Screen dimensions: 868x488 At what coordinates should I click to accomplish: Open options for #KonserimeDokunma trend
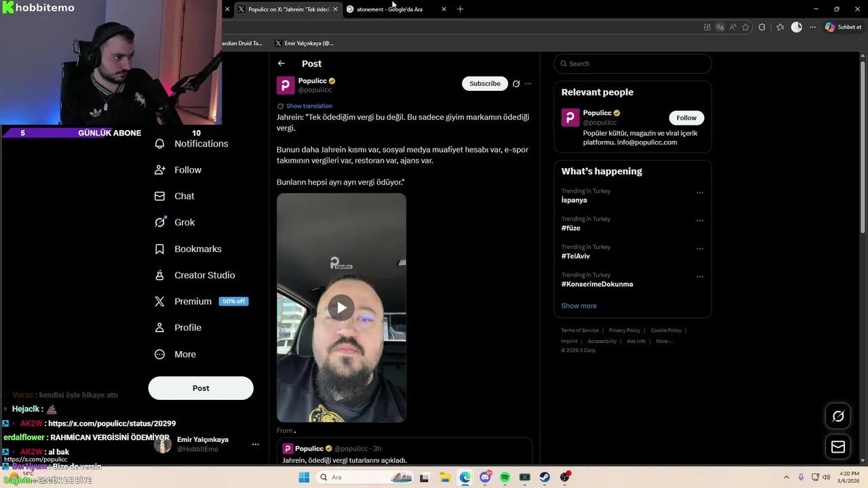[700, 277]
